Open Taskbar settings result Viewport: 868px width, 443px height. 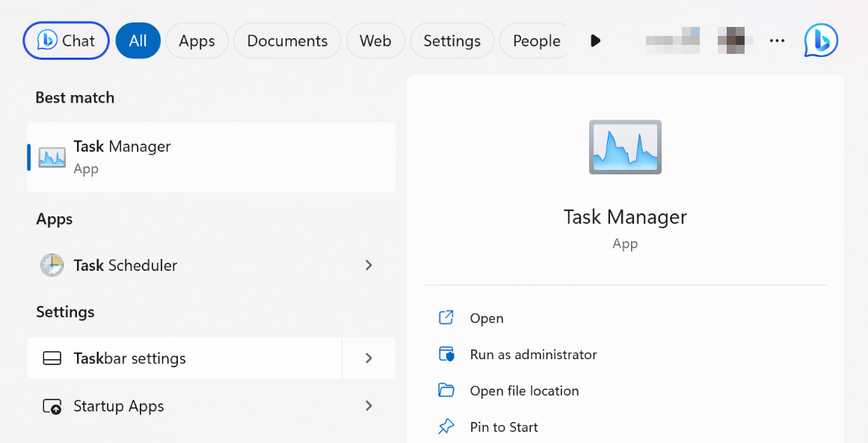pyautogui.click(x=184, y=358)
